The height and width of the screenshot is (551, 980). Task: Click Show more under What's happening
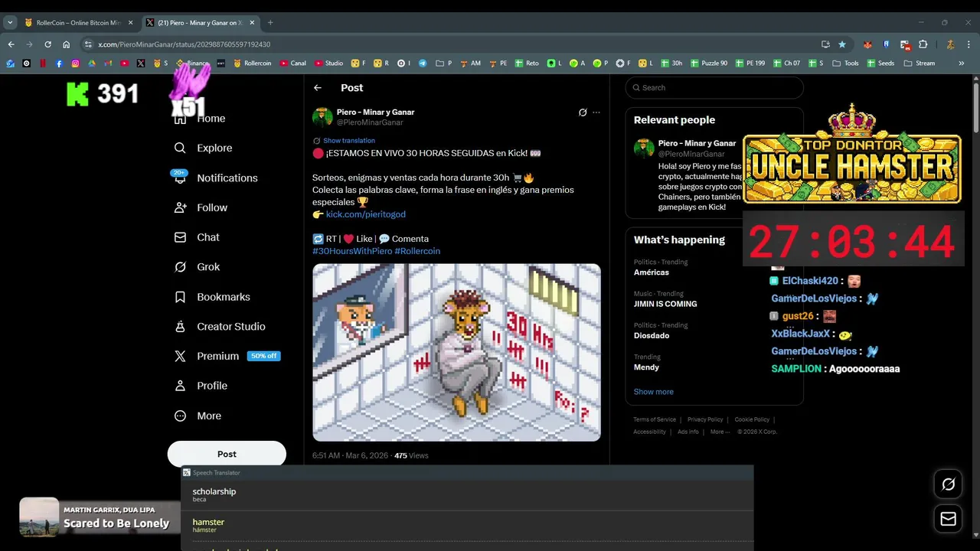(653, 392)
